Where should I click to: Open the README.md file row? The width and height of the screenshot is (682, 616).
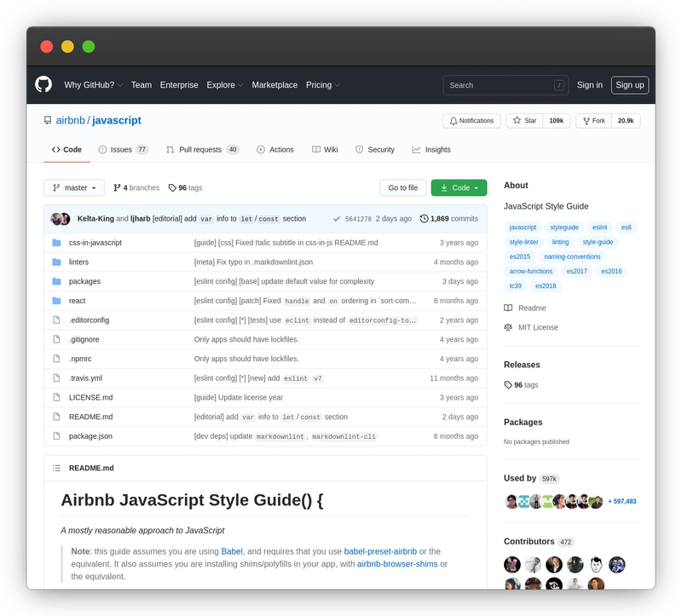pos(265,417)
